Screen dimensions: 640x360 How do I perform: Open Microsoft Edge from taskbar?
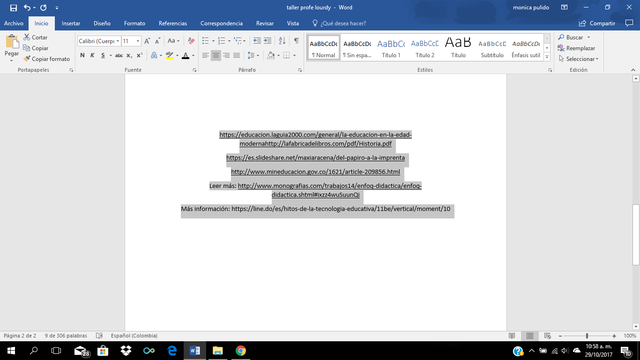(x=172, y=351)
